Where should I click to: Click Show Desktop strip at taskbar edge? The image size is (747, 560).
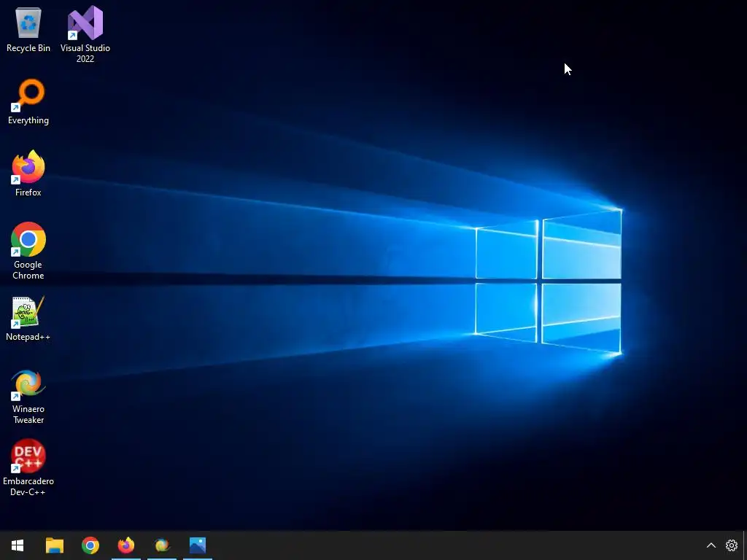(745, 545)
